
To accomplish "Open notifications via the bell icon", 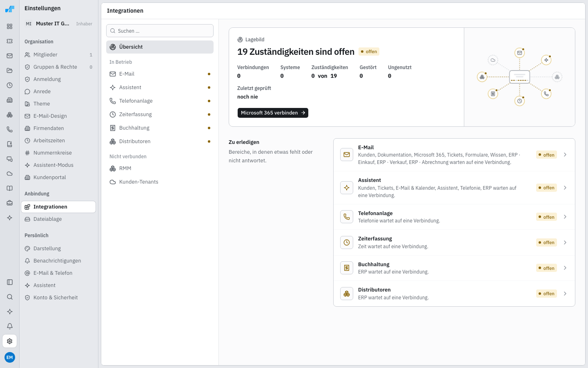I will [10, 326].
